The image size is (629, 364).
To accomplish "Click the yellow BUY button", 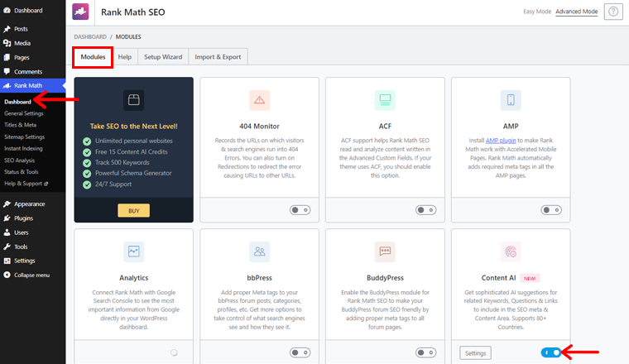I will 133,210.
